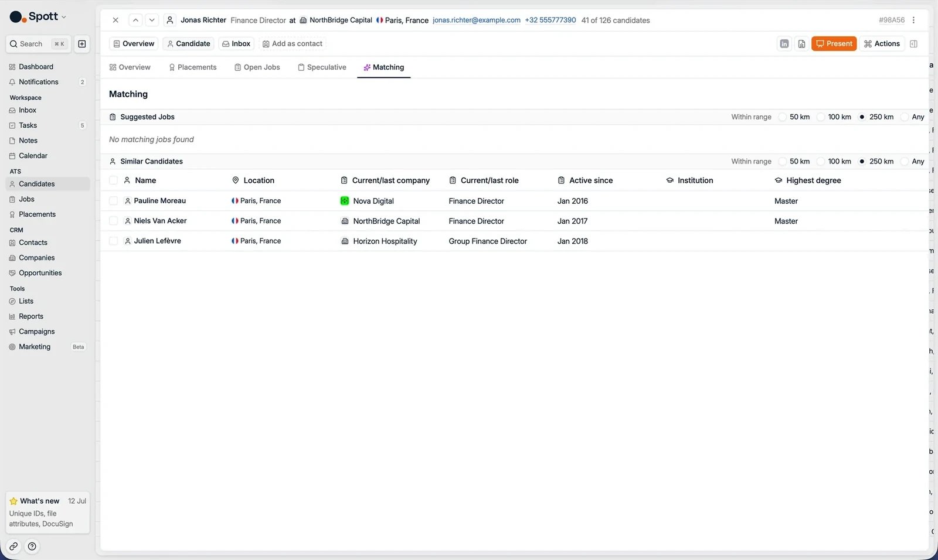The height and width of the screenshot is (560, 938).
Task: Click the Present button
Action: (x=834, y=44)
